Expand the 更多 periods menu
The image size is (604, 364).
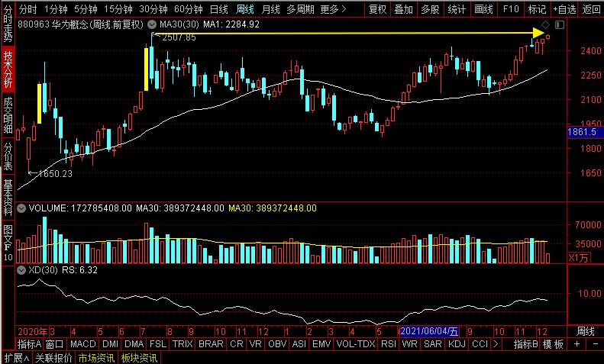coord(333,9)
